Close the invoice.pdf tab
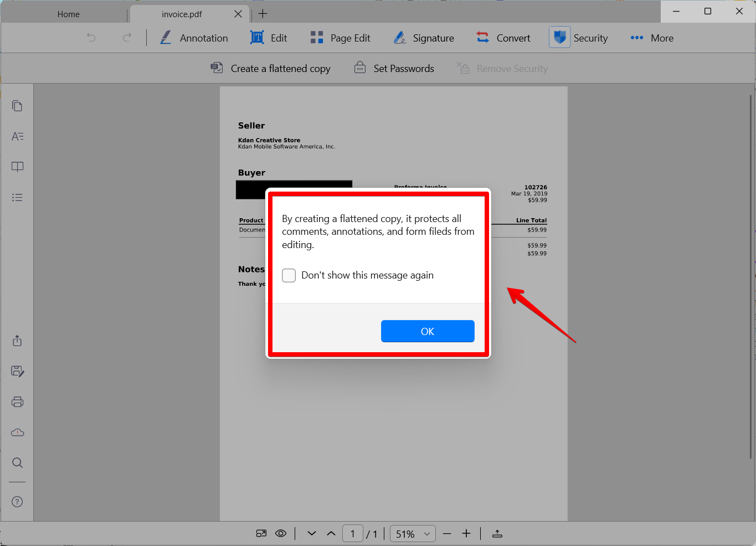 (238, 14)
